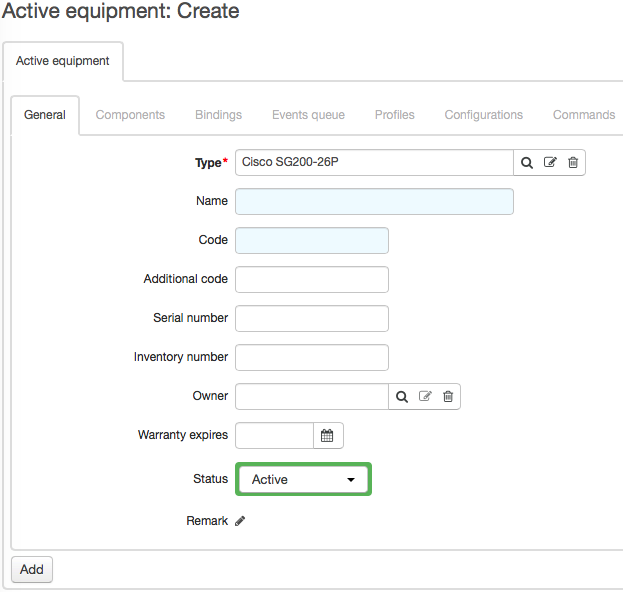Open Warranty expires calendar picker
Screen dimensions: 623x592
pyautogui.click(x=327, y=435)
